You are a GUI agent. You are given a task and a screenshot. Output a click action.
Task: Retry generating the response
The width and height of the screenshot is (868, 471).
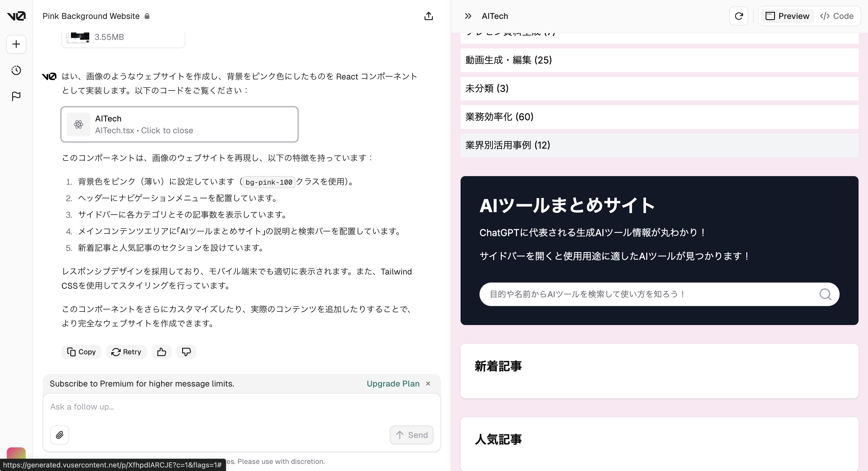tap(126, 352)
